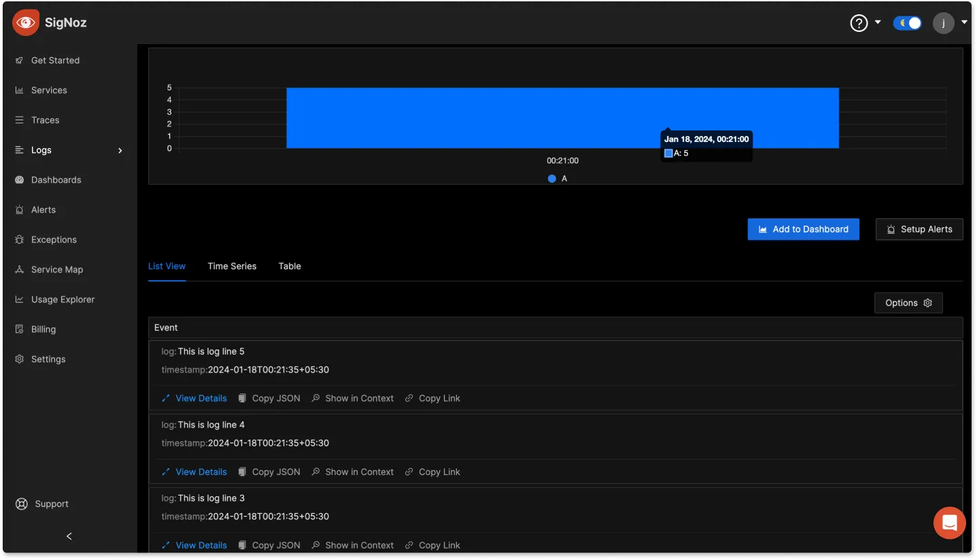The height and width of the screenshot is (560, 977).
Task: Go to the Services menu item
Action: [x=49, y=90]
